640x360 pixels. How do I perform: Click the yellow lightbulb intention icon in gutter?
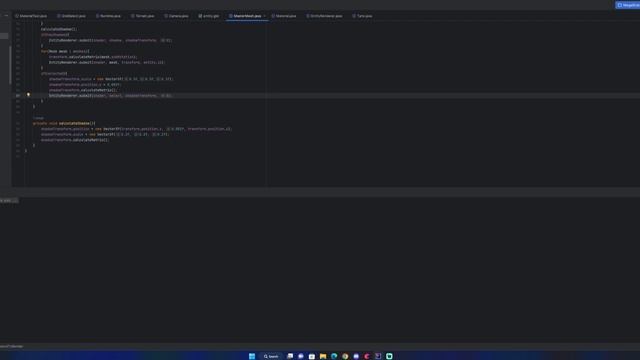pos(28,95)
